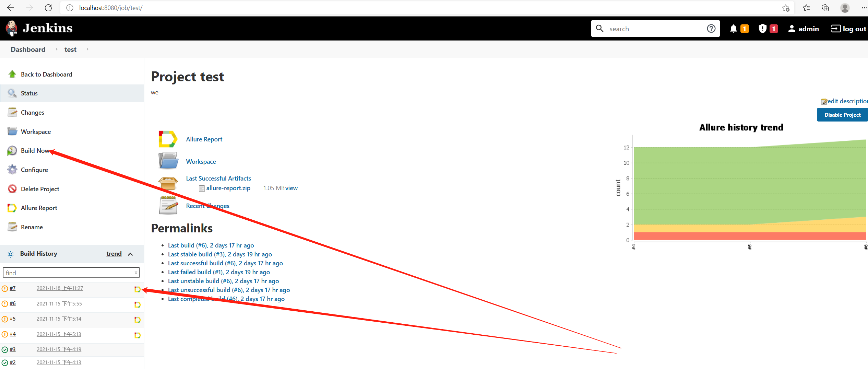This screenshot has height=369, width=868.
Task: Open build #7 link in history
Action: pos(13,288)
